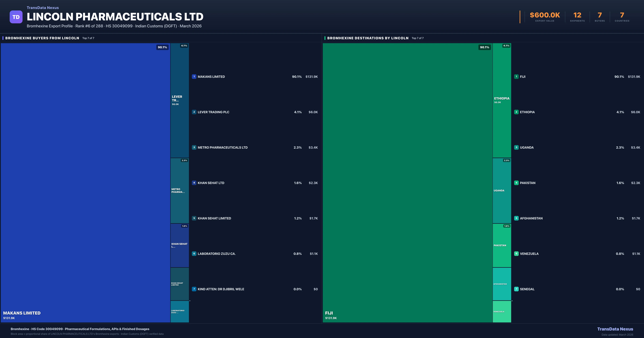Click rank 7 badge beside SENEGAL
The image size is (644, 338).
click(x=516, y=289)
